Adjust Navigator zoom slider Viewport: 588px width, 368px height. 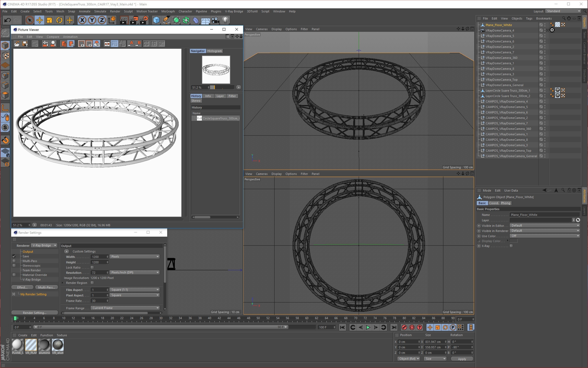click(222, 87)
